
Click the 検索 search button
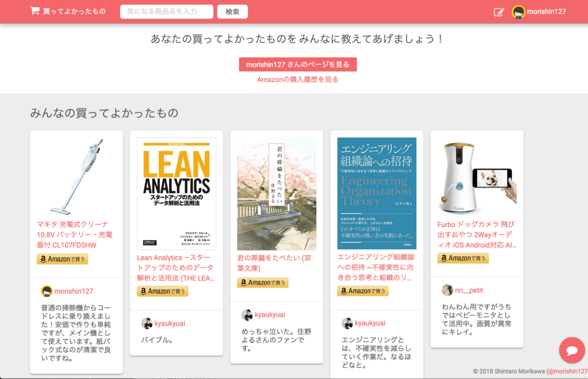(x=233, y=11)
